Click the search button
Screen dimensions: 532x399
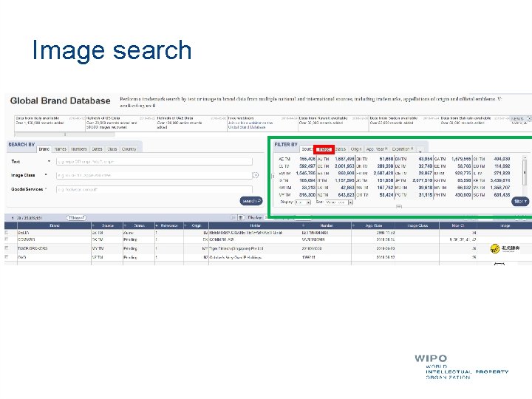coord(251,201)
